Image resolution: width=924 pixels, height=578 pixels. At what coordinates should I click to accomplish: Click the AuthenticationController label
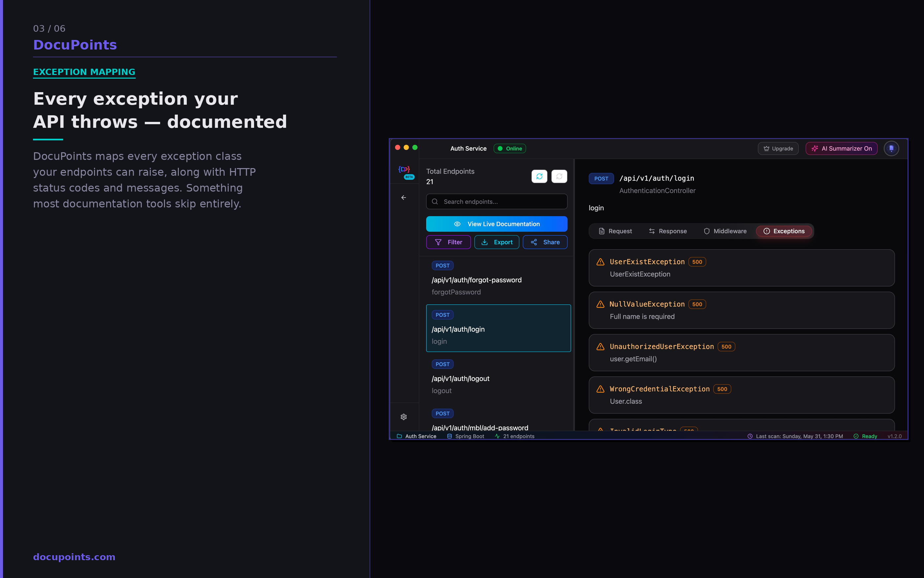point(657,191)
